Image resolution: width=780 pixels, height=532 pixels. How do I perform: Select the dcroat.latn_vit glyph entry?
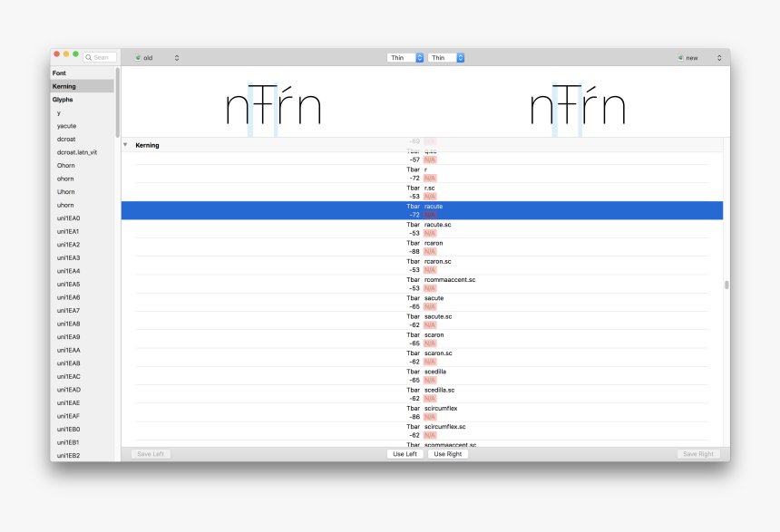click(x=77, y=152)
